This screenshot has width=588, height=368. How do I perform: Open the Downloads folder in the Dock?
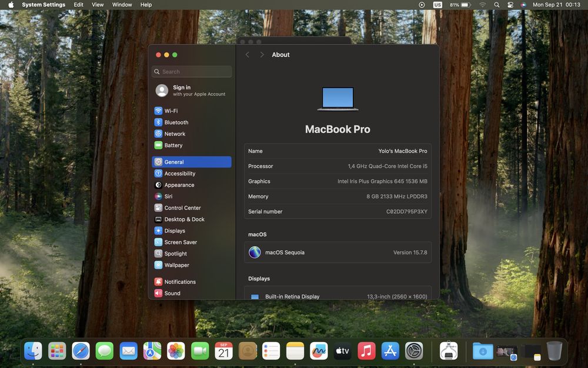(x=483, y=352)
